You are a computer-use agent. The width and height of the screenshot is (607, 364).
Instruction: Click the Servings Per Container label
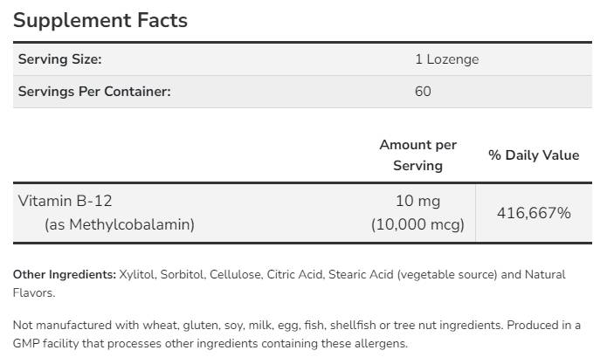[94, 91]
